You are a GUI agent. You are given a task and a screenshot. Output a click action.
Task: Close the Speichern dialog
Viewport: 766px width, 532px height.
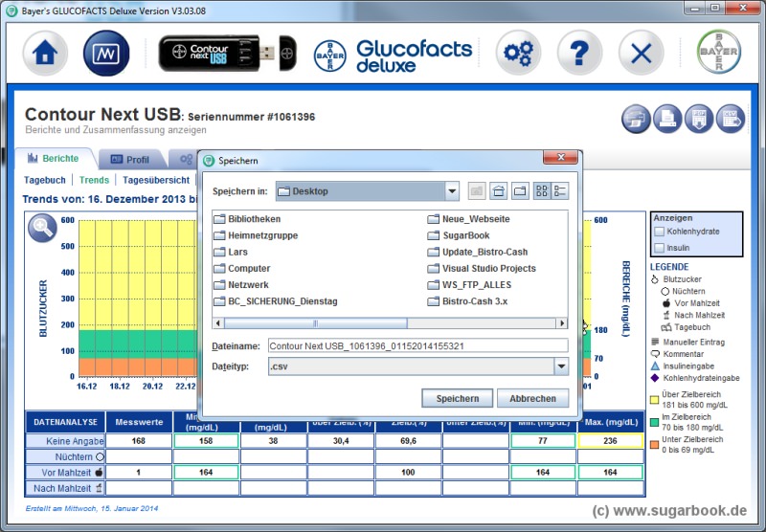point(560,157)
